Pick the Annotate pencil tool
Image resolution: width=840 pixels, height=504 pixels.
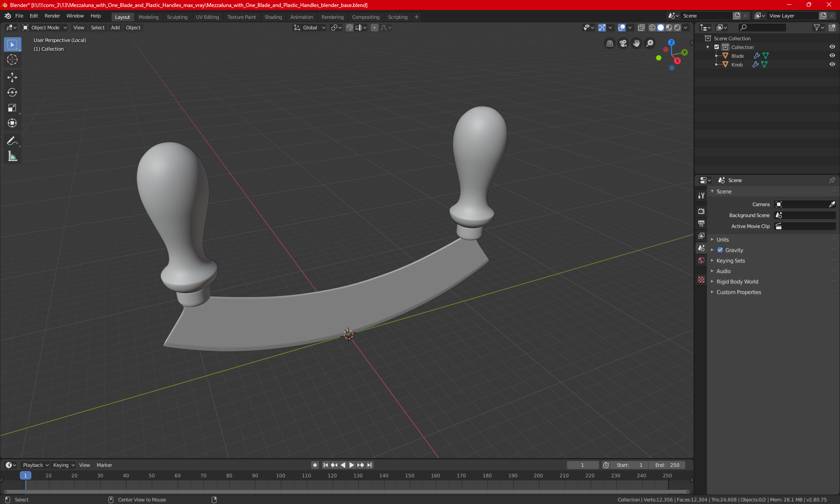12,141
